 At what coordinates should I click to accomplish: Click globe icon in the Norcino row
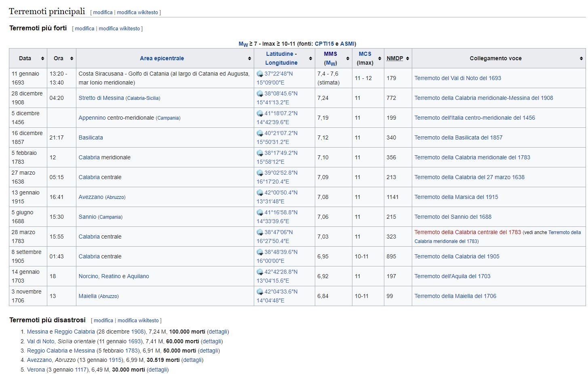point(260,272)
